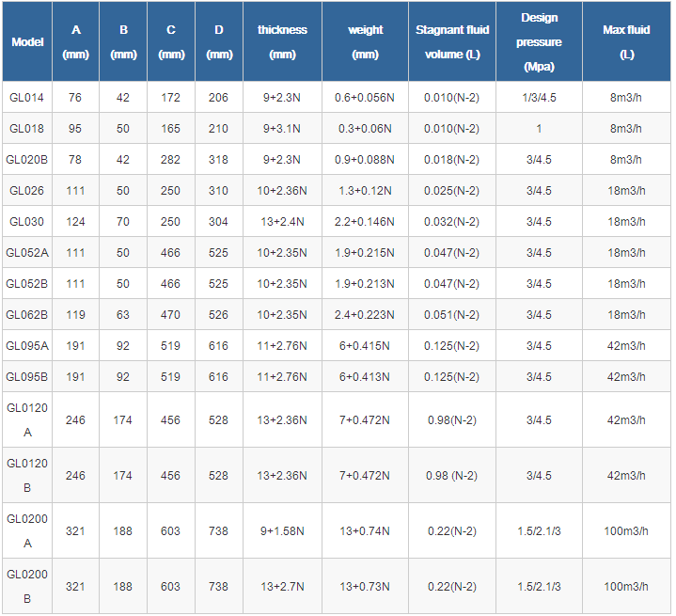Click weight value 2.4+0.223N
Image resolution: width=676 pixels, height=616 pixels.
click(x=365, y=315)
